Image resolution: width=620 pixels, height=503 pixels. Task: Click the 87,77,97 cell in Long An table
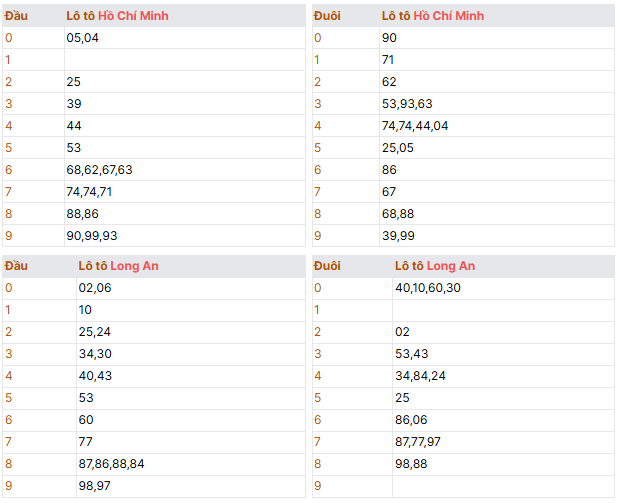tap(503, 442)
